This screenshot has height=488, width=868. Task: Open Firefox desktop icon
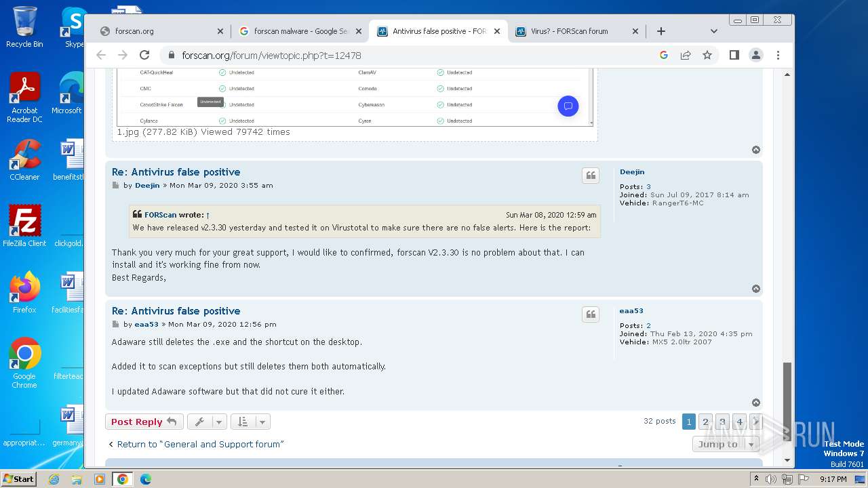pyautogui.click(x=24, y=293)
